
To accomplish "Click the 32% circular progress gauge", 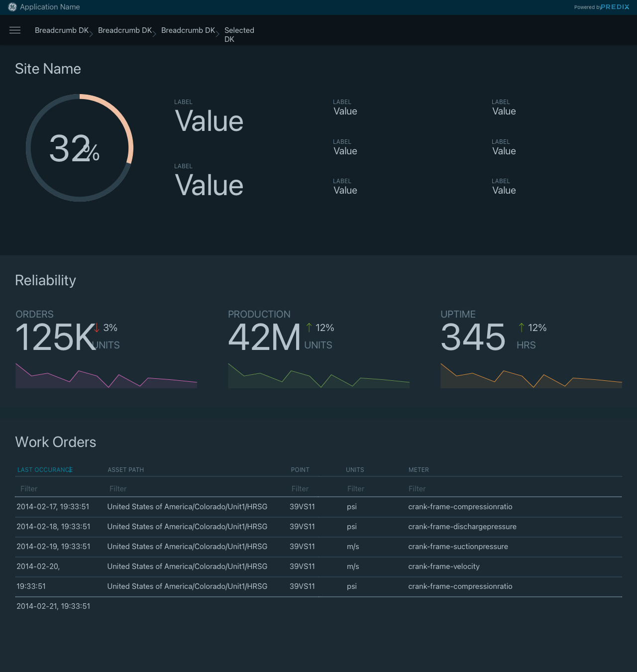I will (x=80, y=148).
